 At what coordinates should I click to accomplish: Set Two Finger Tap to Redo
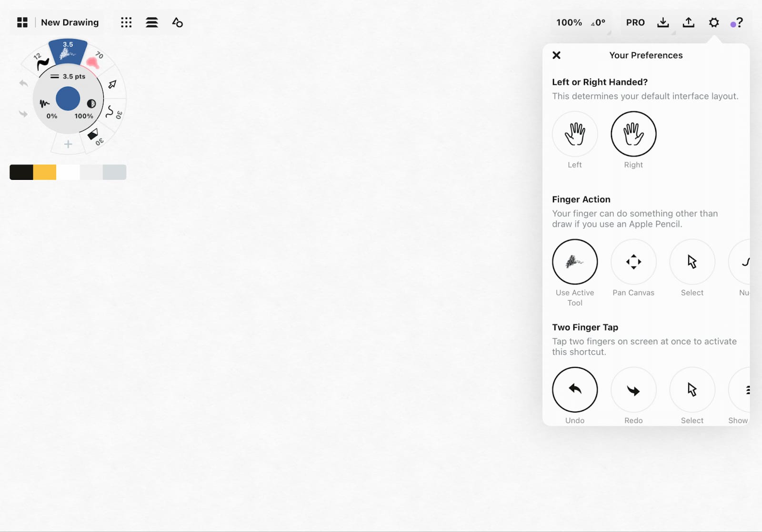tap(633, 390)
